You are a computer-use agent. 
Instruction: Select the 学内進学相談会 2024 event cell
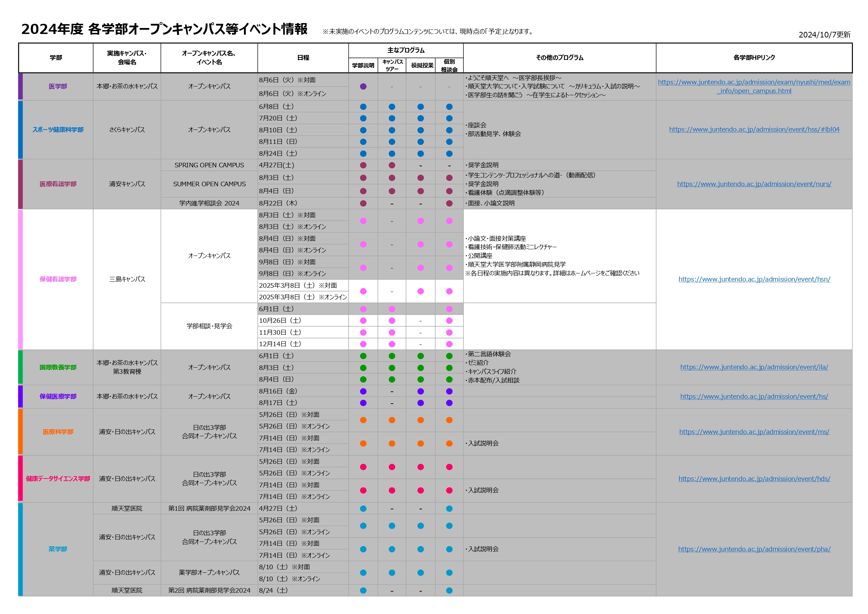click(x=209, y=203)
